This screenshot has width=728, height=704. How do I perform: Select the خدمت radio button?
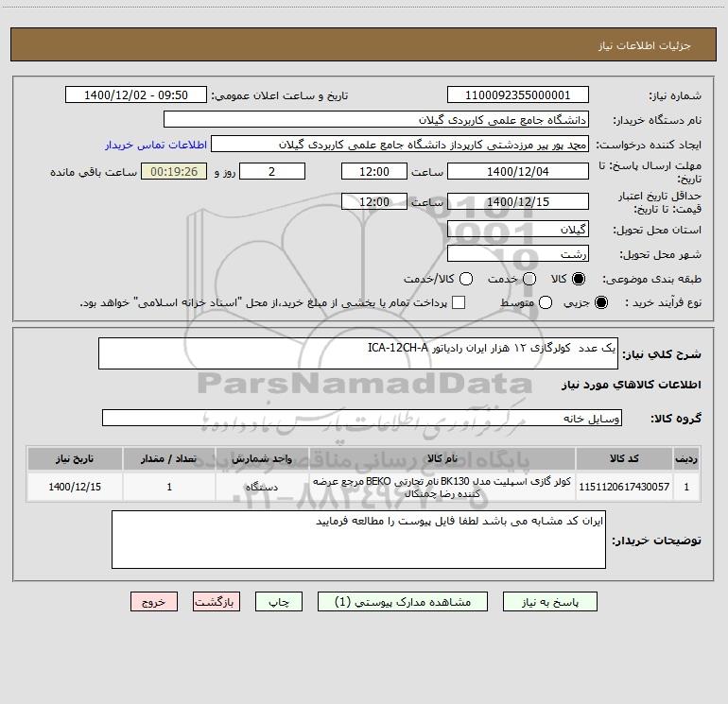(x=529, y=279)
